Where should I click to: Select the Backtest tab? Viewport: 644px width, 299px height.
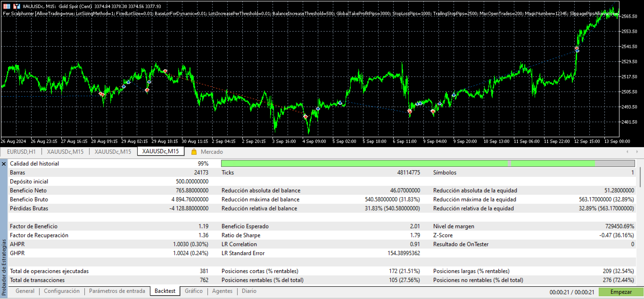click(165, 291)
